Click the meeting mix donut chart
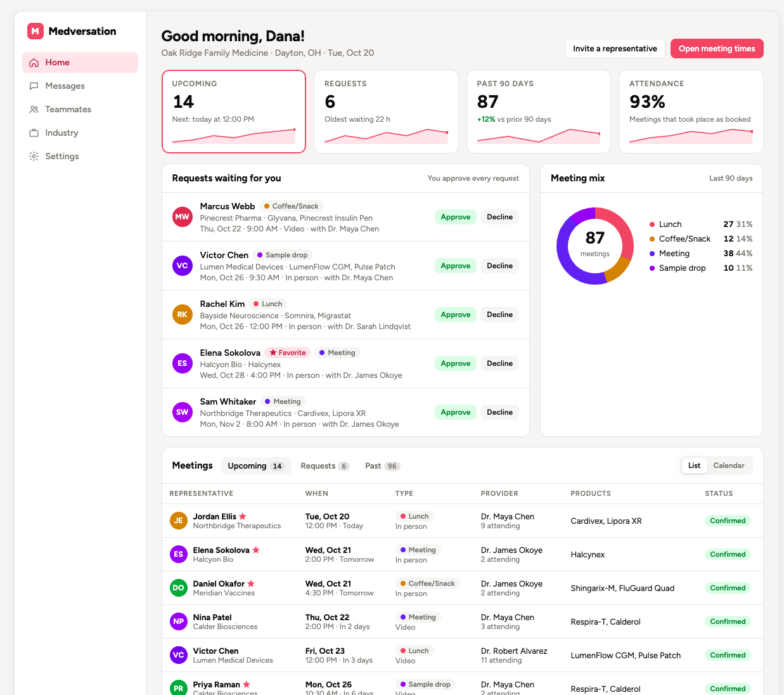 [595, 246]
